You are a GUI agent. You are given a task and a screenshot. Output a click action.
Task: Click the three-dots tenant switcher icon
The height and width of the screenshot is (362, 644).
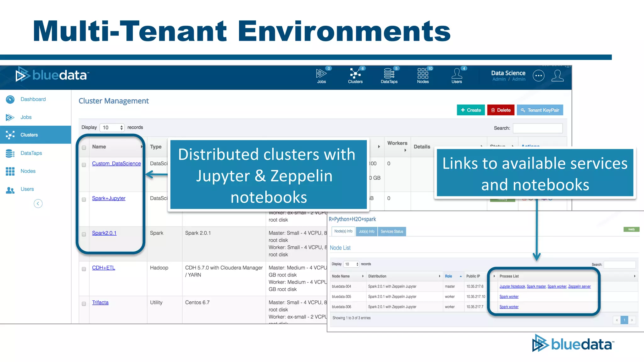(x=538, y=76)
